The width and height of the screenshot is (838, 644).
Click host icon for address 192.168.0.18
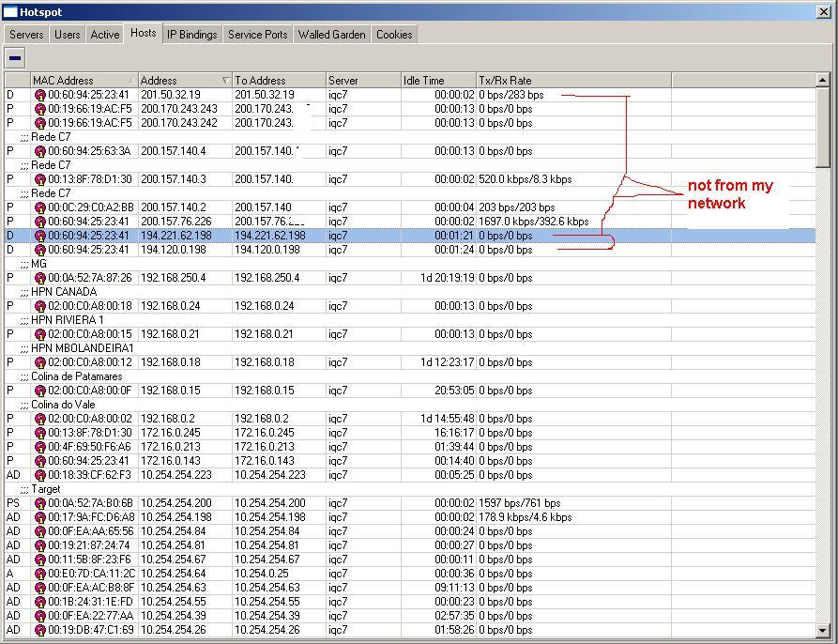click(40, 363)
